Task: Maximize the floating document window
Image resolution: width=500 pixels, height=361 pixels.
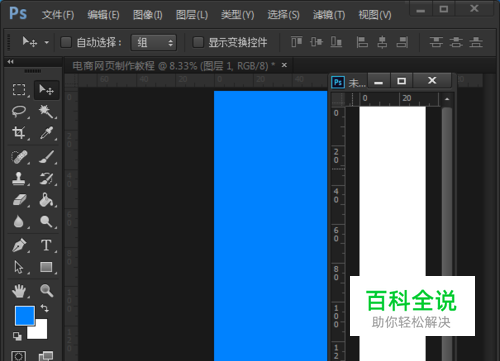Action: click(401, 81)
